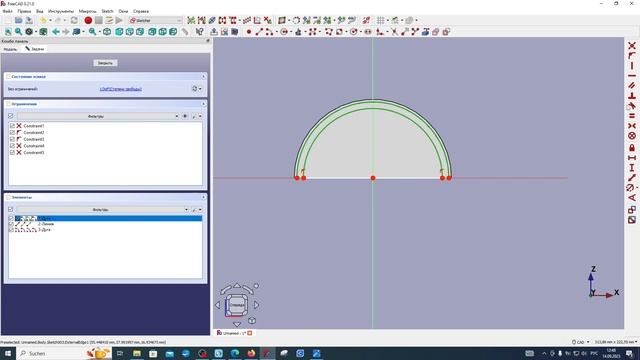Toggle the elements filter checkbox
Screen dimensions: 640x360
[11, 209]
